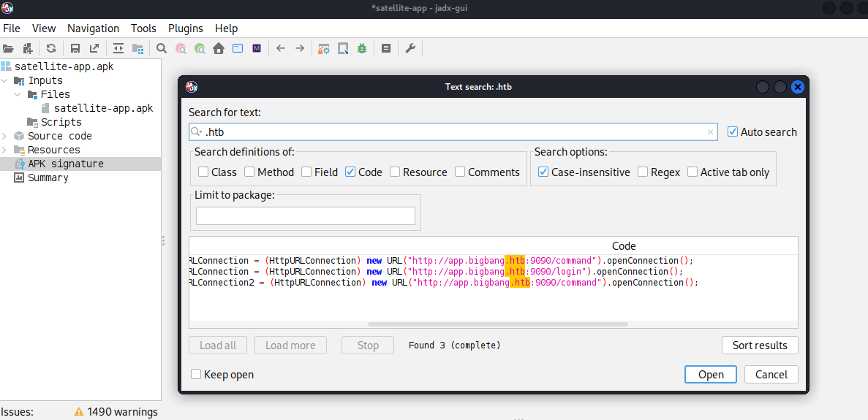Uncheck the Case-insensitive option
The height and width of the screenshot is (420, 868).
coord(543,172)
